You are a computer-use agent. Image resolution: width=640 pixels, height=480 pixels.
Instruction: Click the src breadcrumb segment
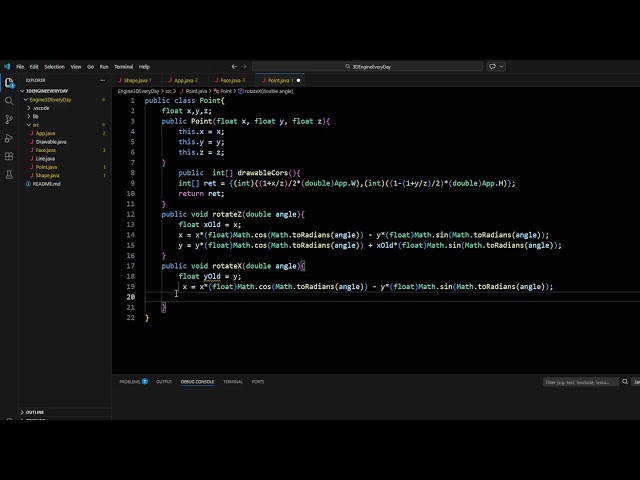pyautogui.click(x=168, y=91)
